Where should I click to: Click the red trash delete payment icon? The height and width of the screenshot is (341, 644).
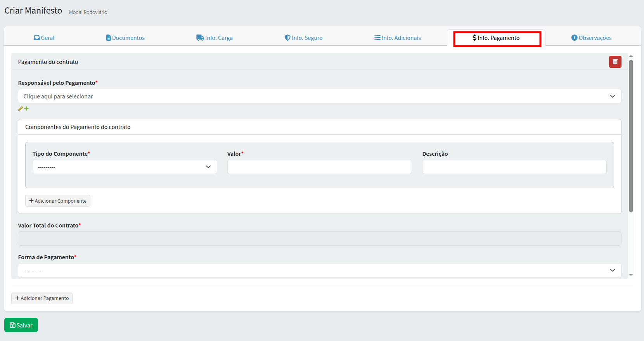click(615, 62)
